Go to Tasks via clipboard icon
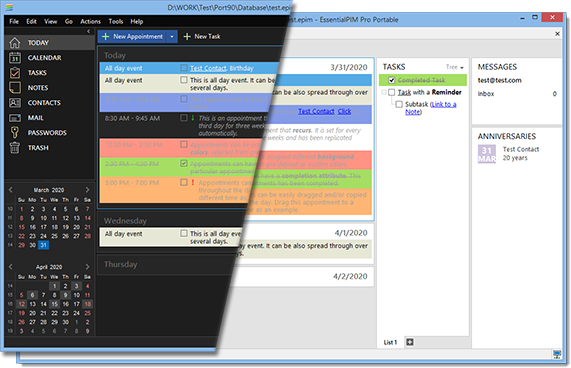 coord(15,72)
